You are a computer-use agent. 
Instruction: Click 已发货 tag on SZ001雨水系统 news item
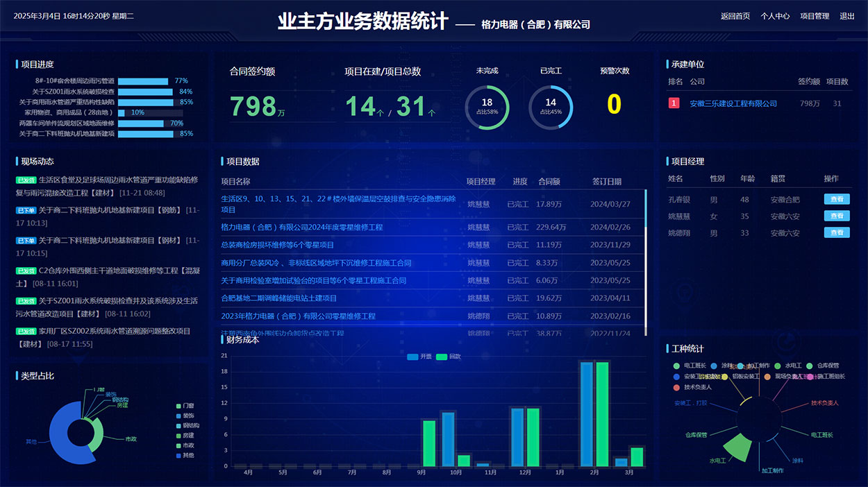26,301
